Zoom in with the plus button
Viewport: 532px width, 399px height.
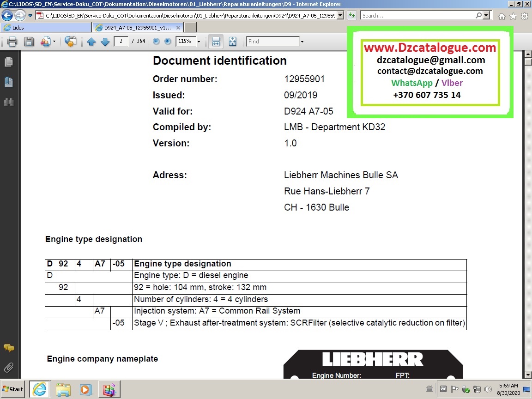[x=168, y=41]
